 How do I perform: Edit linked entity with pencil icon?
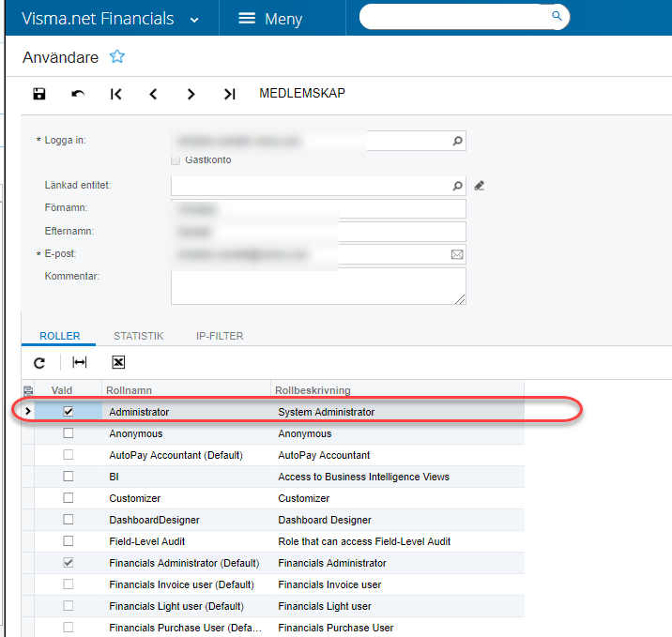click(x=480, y=186)
